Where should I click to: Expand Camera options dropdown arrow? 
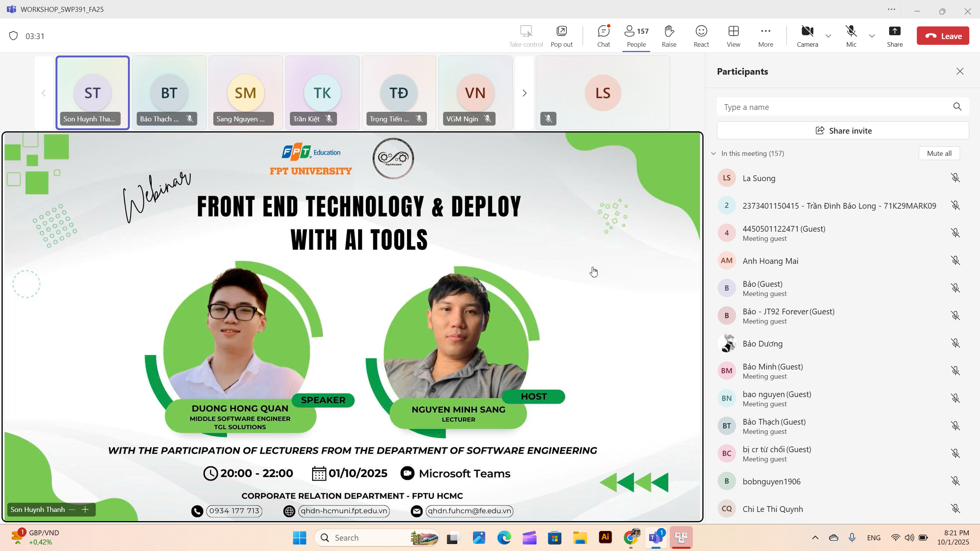828,36
